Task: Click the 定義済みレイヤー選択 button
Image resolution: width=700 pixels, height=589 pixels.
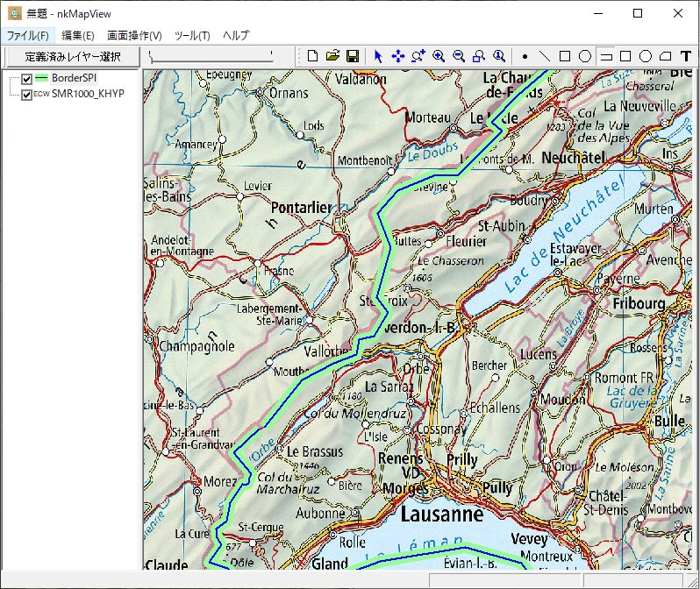Action: click(72, 57)
